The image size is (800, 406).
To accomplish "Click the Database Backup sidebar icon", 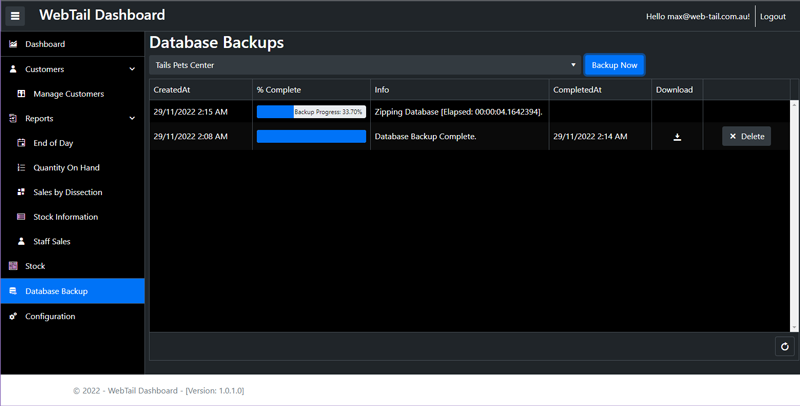I will pyautogui.click(x=13, y=291).
